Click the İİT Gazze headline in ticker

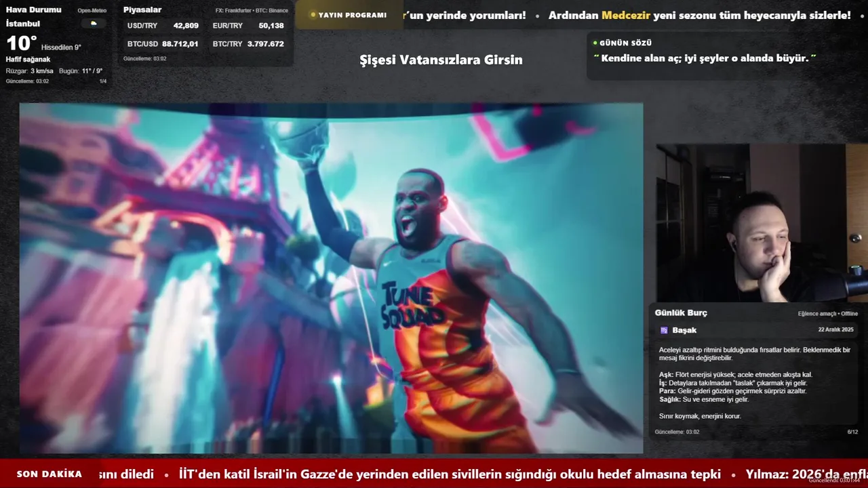(x=450, y=474)
